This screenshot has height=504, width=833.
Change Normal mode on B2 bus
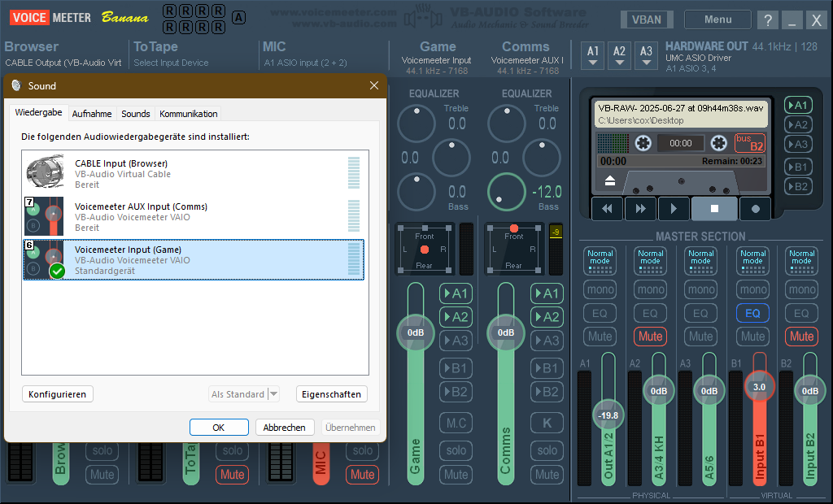pos(801,261)
